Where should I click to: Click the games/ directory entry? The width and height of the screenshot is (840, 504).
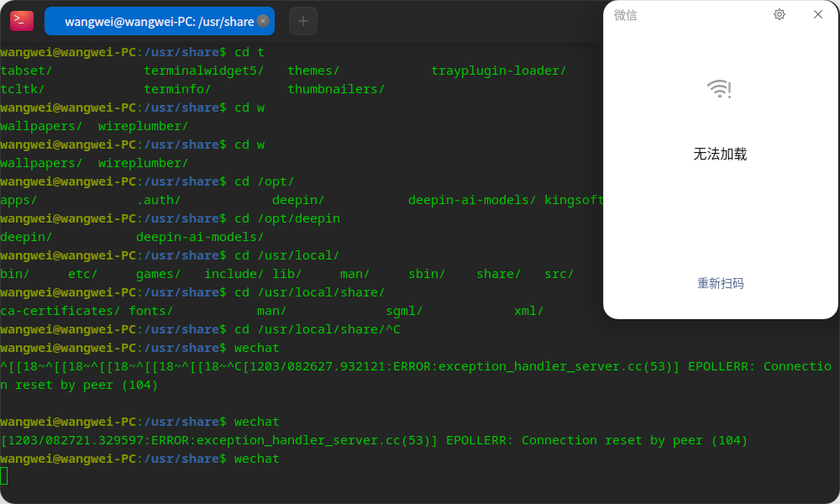tap(159, 274)
